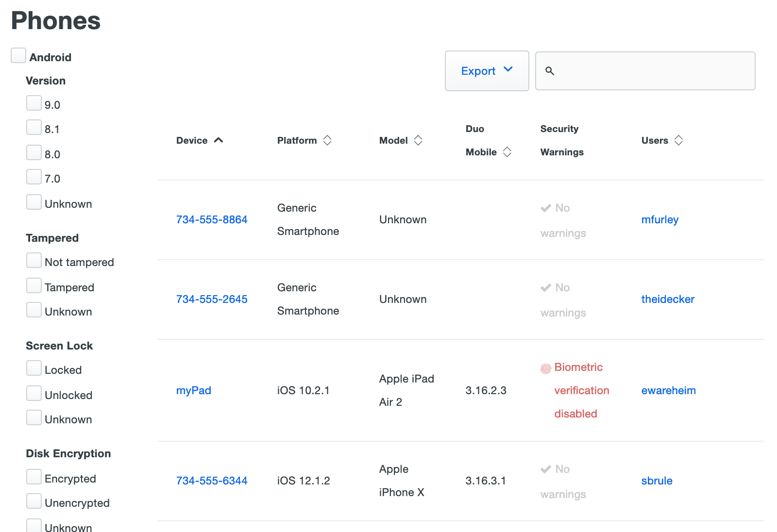Sort by Duo Mobile version icon
Image resolution: width=777 pixels, height=532 pixels.
click(507, 152)
